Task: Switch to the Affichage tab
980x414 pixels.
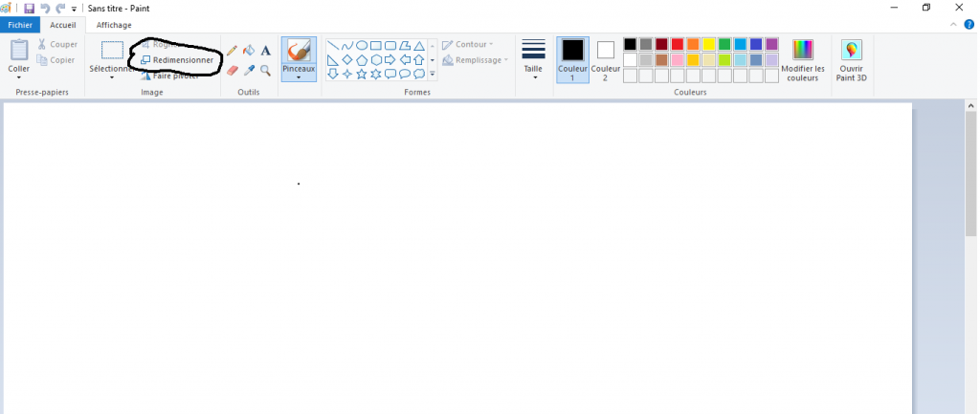Action: click(x=114, y=25)
